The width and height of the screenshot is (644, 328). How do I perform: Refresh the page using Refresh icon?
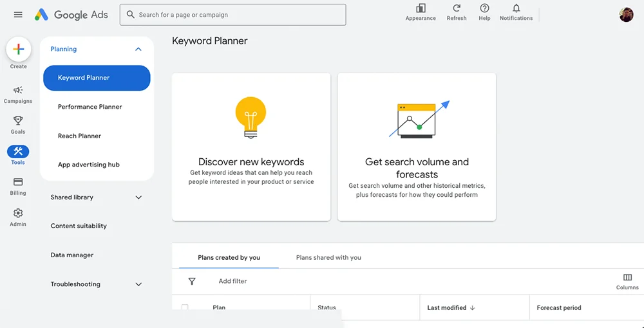point(457,8)
